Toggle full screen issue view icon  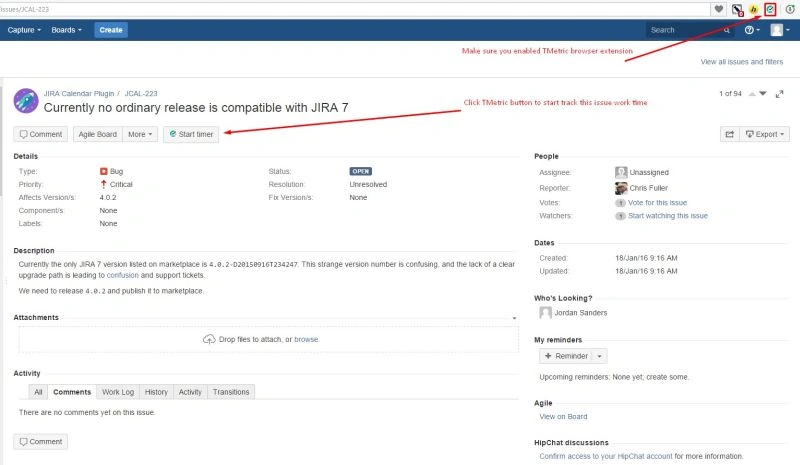[x=779, y=94]
